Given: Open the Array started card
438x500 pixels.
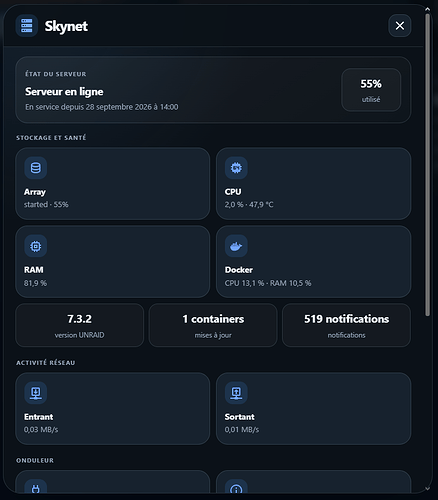Looking at the screenshot, I should click(113, 184).
